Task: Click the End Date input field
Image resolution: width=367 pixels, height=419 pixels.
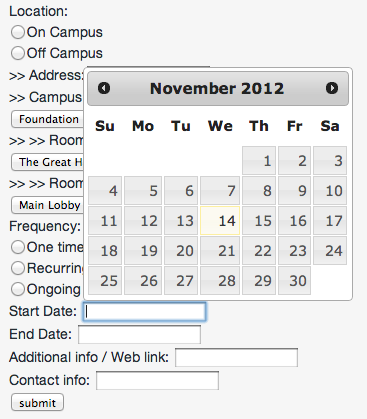Action: click(139, 334)
